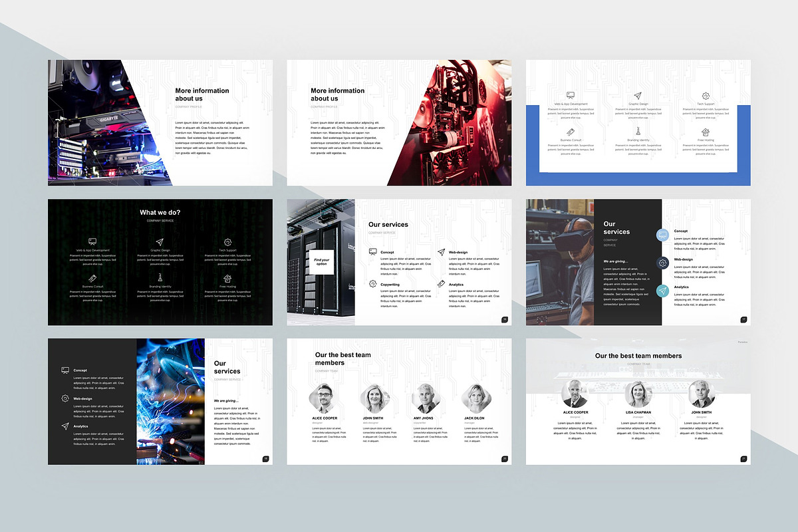
Task: Click 'Our services' heading on the server-room slide
Action: [388, 225]
